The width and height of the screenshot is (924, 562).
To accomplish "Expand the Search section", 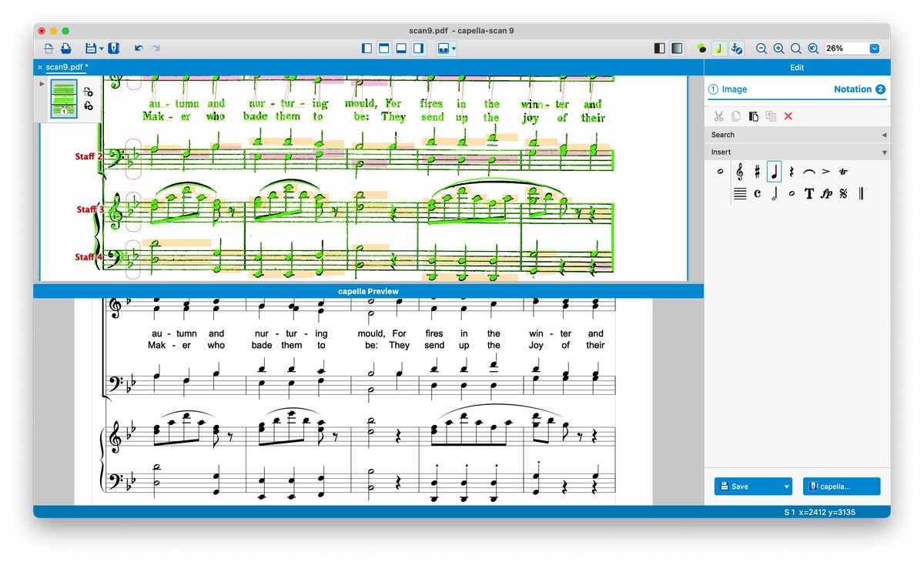I will 883,135.
